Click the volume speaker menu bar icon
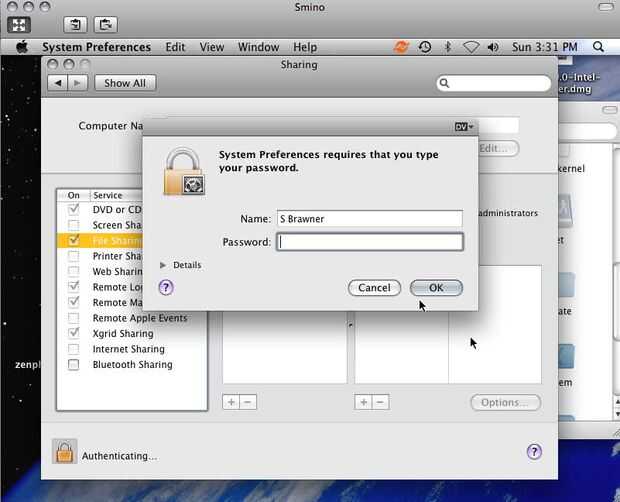Screen dimensions: 620x502 point(493,47)
